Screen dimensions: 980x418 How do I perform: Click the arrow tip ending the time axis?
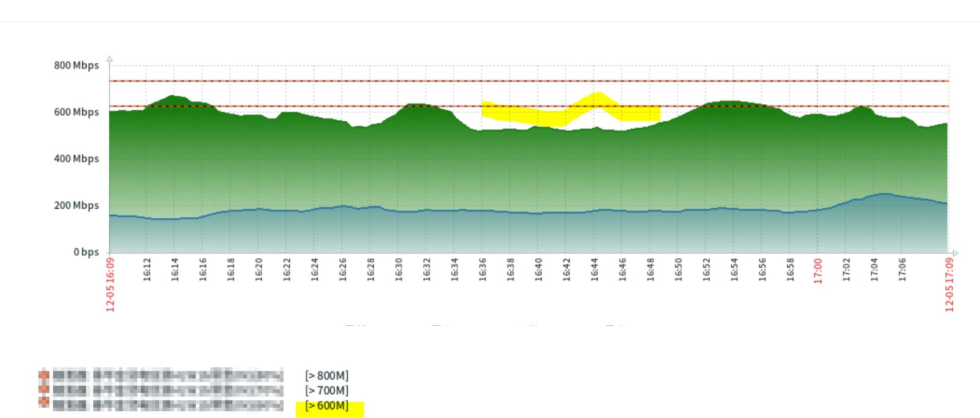click(x=955, y=253)
